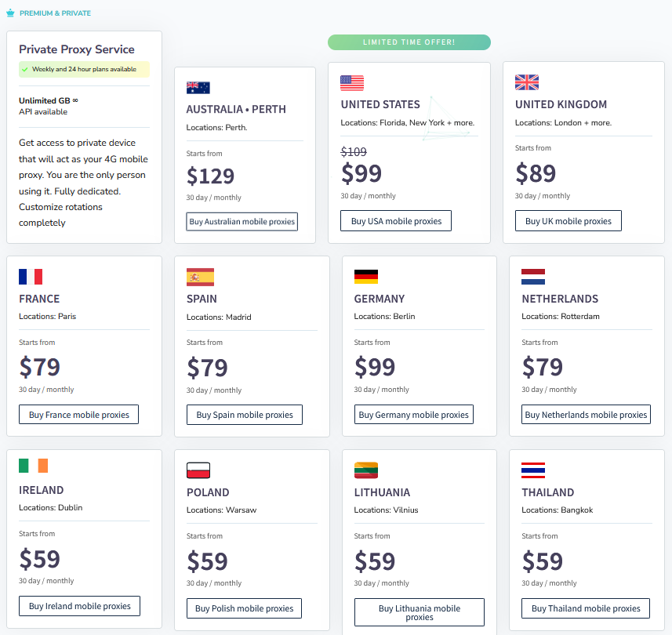Click the weekly and 24 hour plans badge
The height and width of the screenshot is (635, 672).
click(x=84, y=69)
